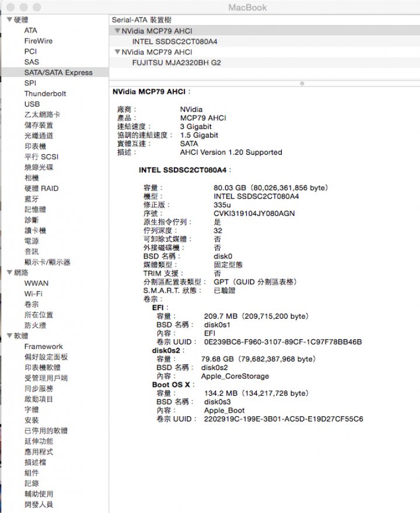Image resolution: width=420 pixels, height=513 pixels.
Task: Click the pane divider handle dot
Action: coord(302,83)
